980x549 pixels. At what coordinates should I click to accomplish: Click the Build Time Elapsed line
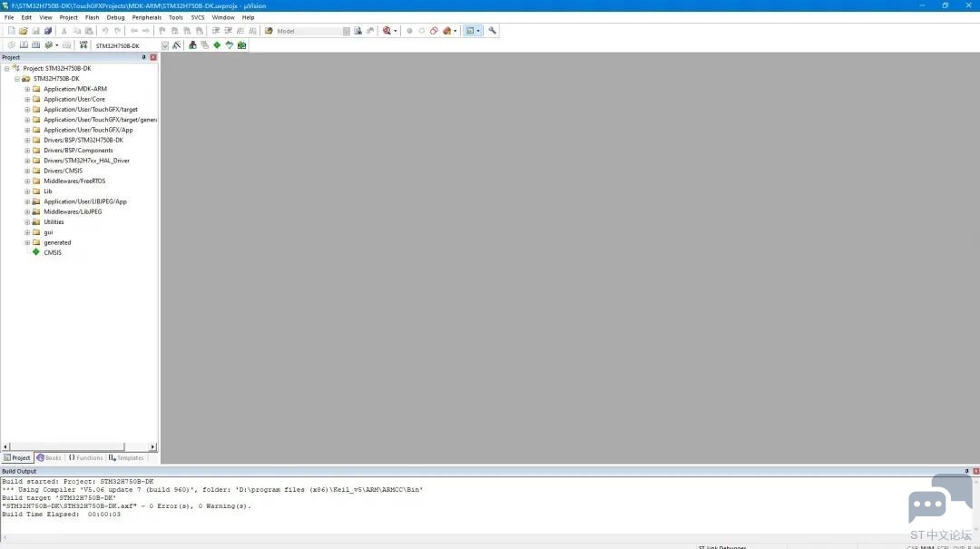62,514
